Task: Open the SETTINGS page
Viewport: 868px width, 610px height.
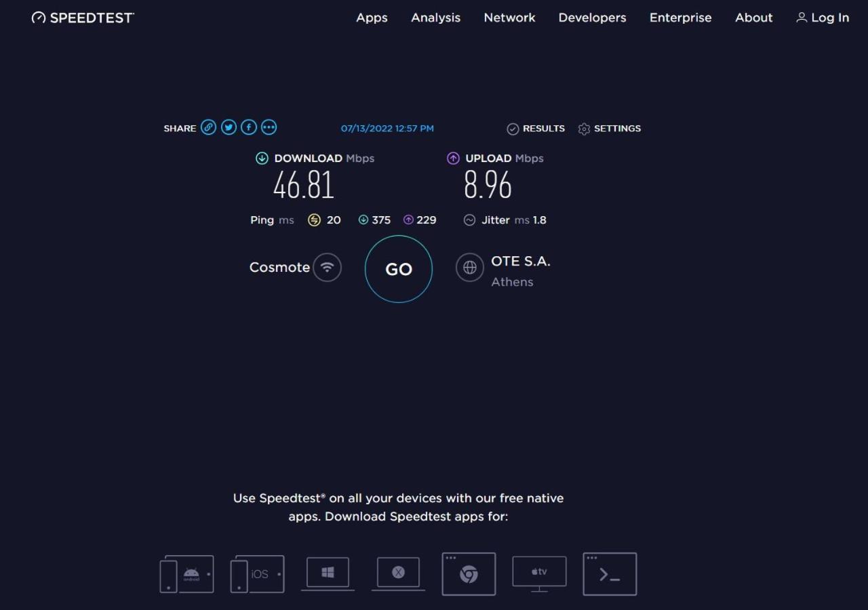Action: coord(609,128)
